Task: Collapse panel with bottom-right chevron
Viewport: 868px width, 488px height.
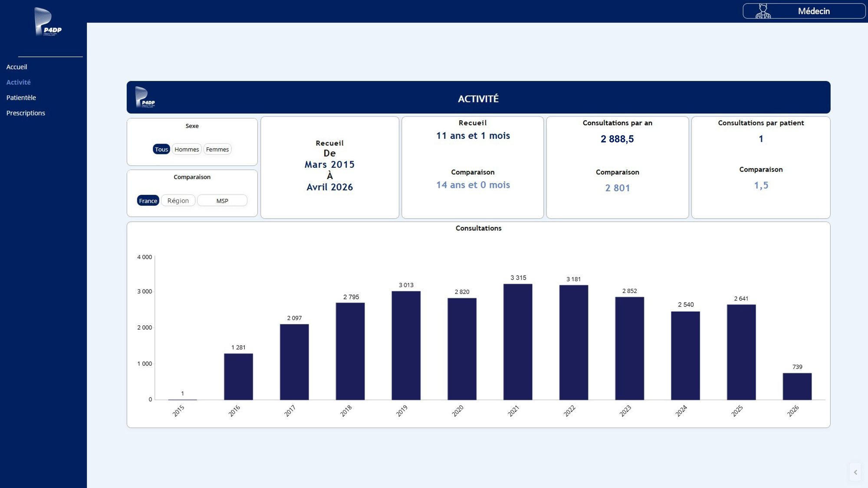Action: (855, 472)
